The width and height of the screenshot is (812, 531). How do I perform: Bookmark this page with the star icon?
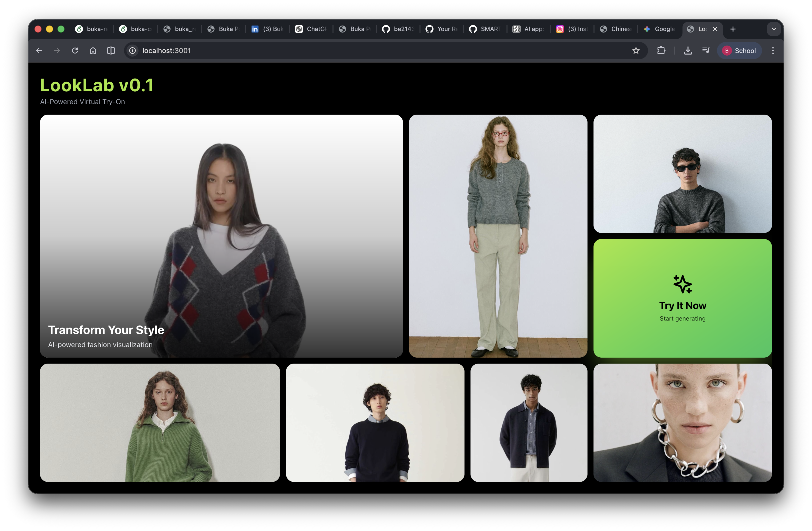(x=635, y=51)
